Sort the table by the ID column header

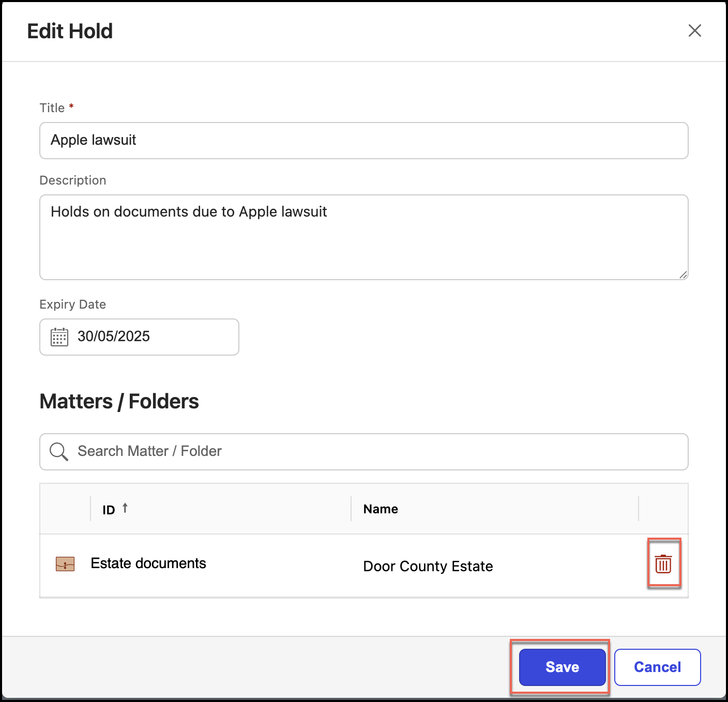pos(109,510)
